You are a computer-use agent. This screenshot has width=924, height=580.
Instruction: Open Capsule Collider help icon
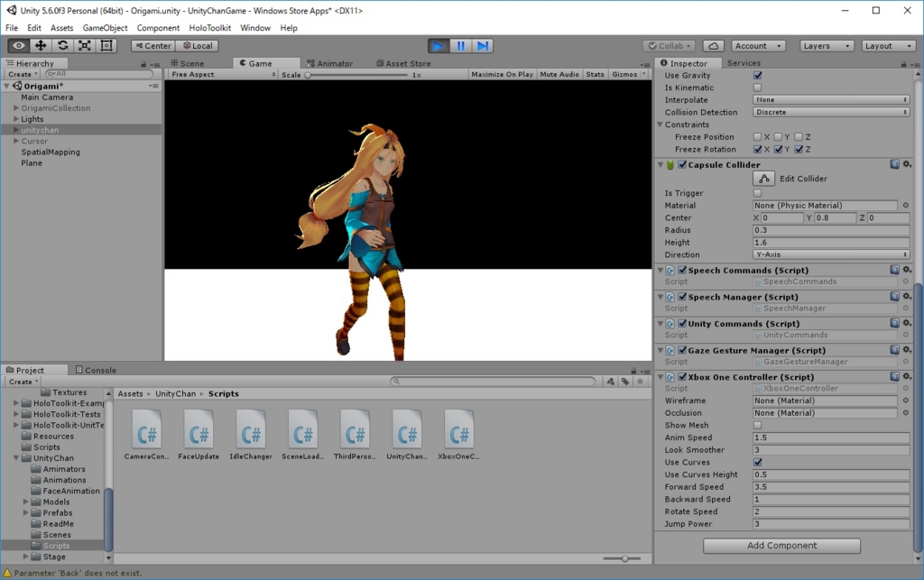click(x=894, y=165)
